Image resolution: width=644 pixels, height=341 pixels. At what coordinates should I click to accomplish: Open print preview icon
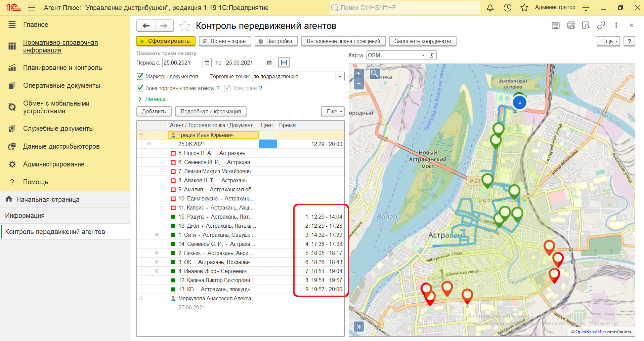(586, 25)
